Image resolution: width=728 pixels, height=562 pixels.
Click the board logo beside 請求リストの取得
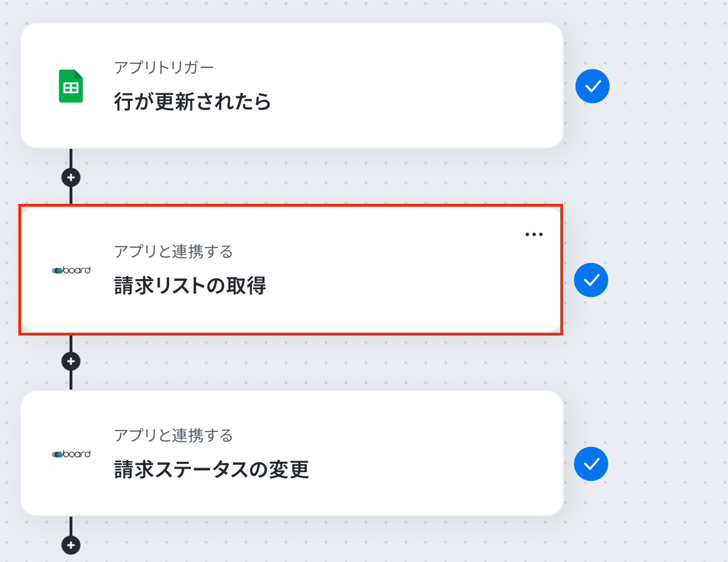point(71,270)
